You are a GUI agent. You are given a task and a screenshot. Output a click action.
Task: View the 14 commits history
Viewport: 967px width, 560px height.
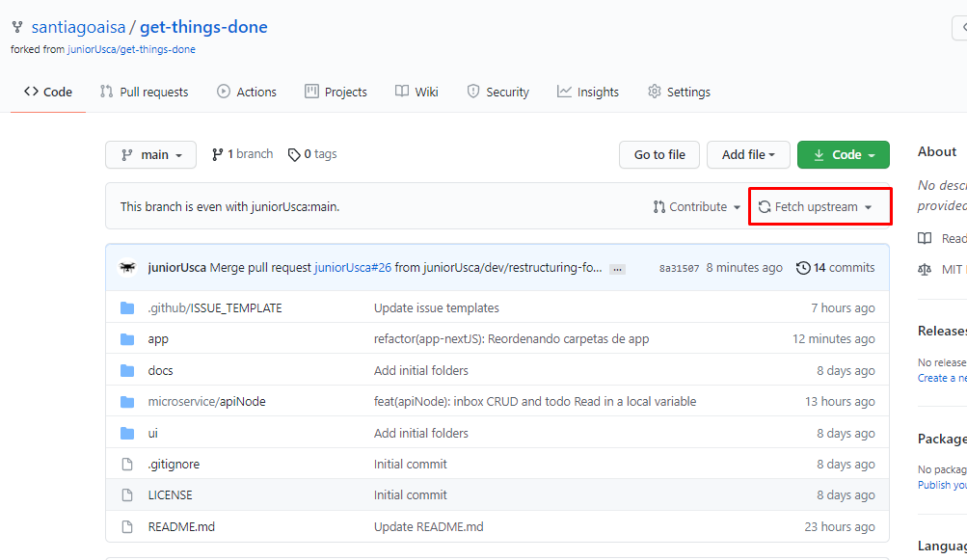point(835,268)
